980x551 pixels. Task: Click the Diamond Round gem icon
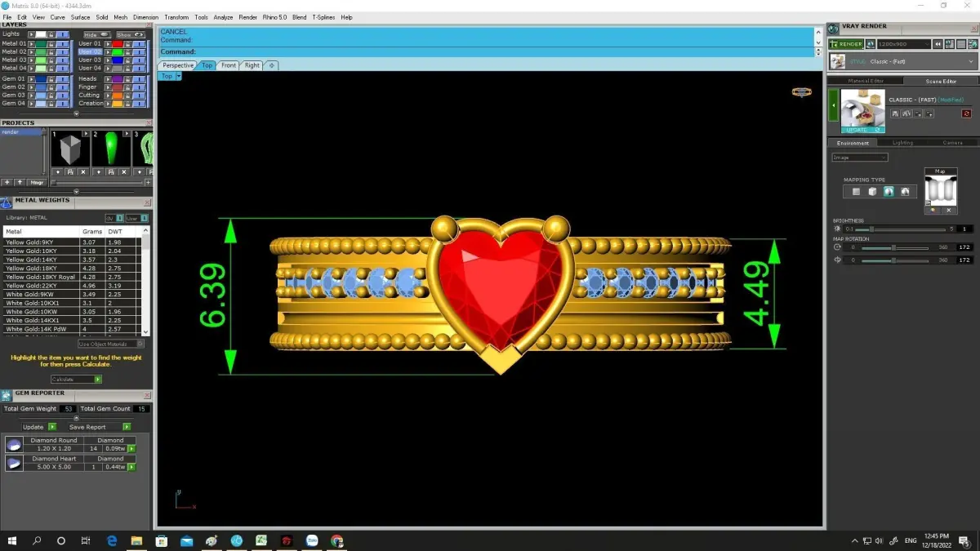pyautogui.click(x=14, y=445)
